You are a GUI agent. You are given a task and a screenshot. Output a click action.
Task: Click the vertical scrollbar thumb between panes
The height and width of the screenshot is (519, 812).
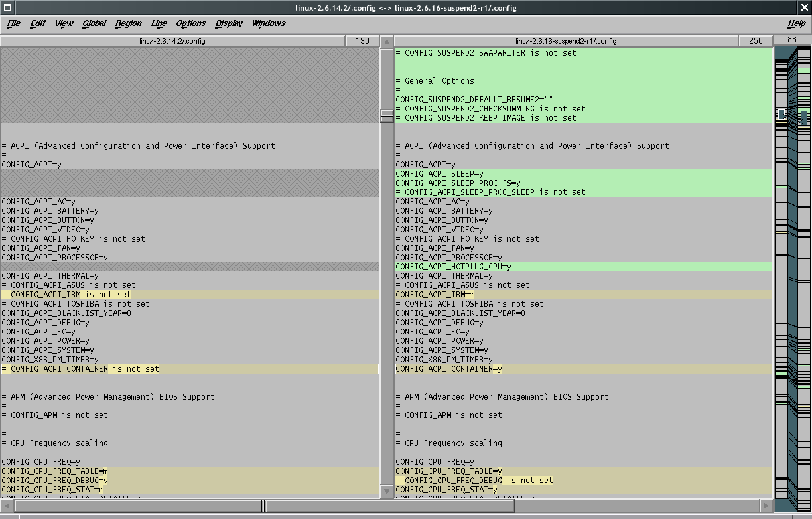[387, 116]
